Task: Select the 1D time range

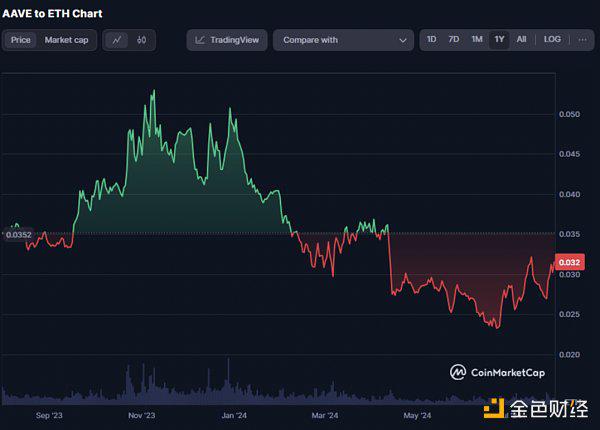Action: 431,40
